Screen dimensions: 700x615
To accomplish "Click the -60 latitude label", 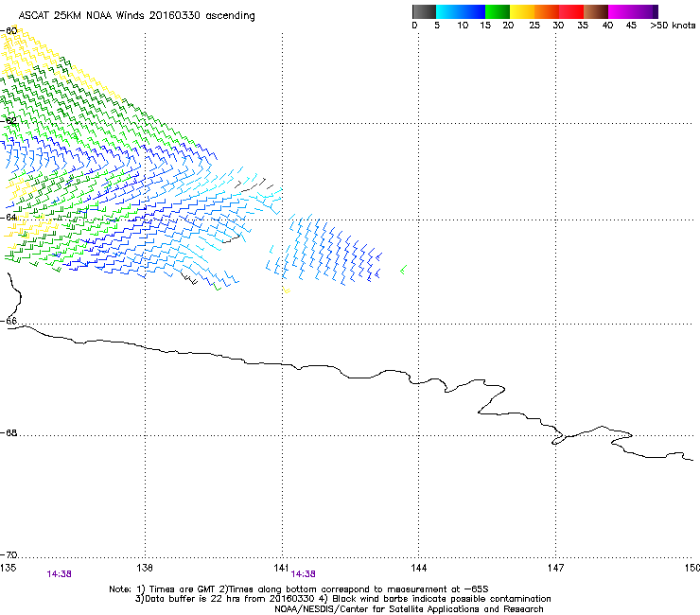I will click(x=9, y=31).
